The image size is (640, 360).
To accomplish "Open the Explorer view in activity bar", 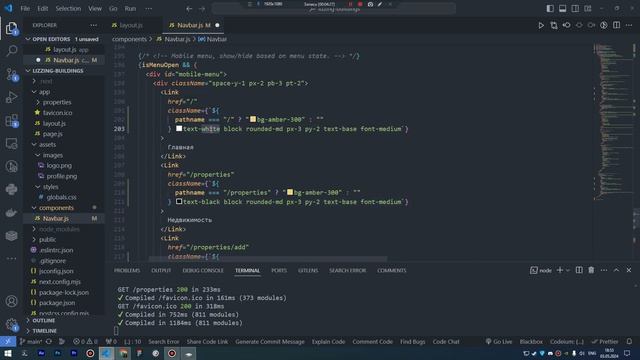I will [11, 28].
